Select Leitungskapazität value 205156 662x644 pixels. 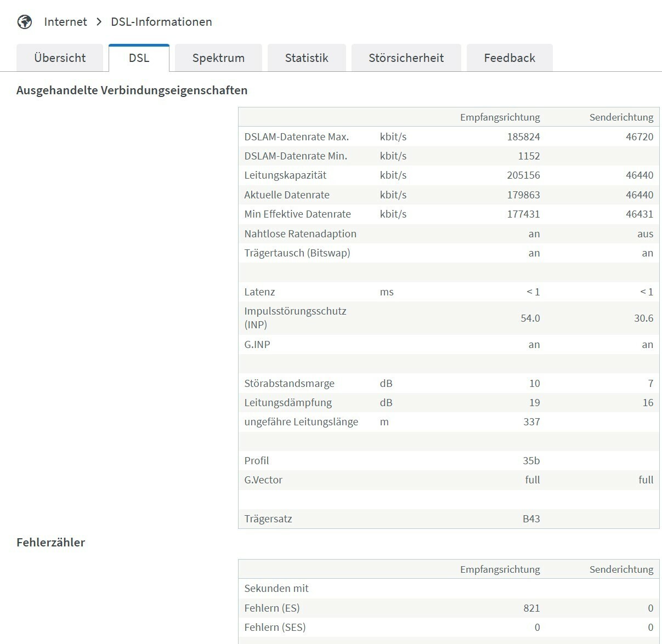[x=523, y=175]
